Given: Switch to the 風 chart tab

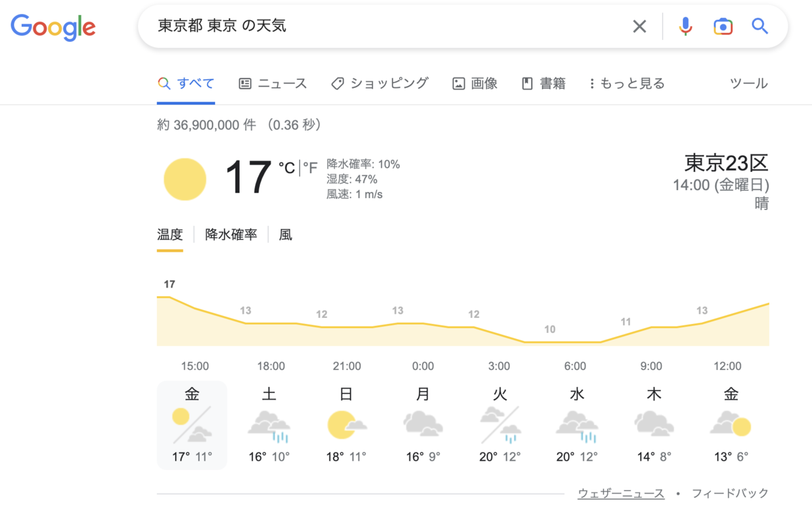Looking at the screenshot, I should [x=285, y=234].
